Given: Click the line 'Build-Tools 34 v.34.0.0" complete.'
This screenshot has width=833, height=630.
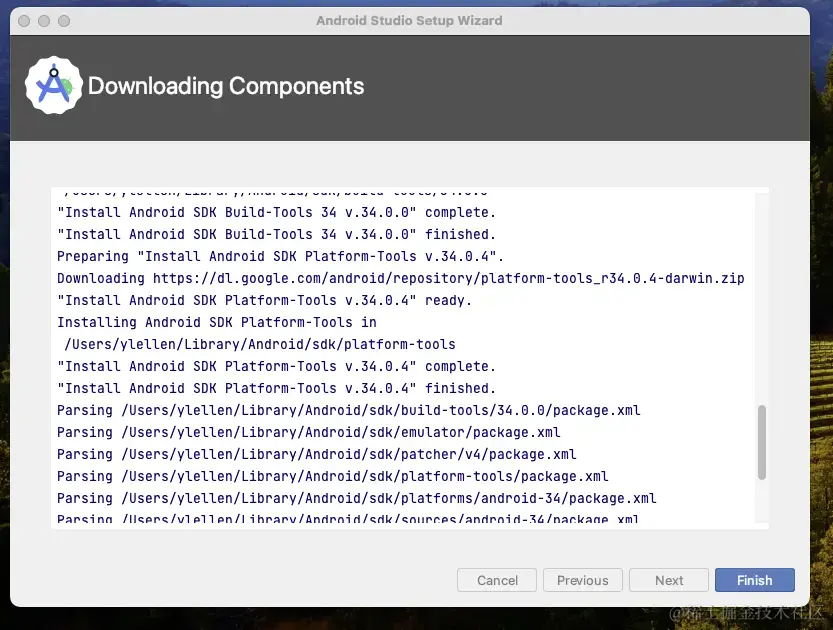Looking at the screenshot, I should tap(276, 212).
